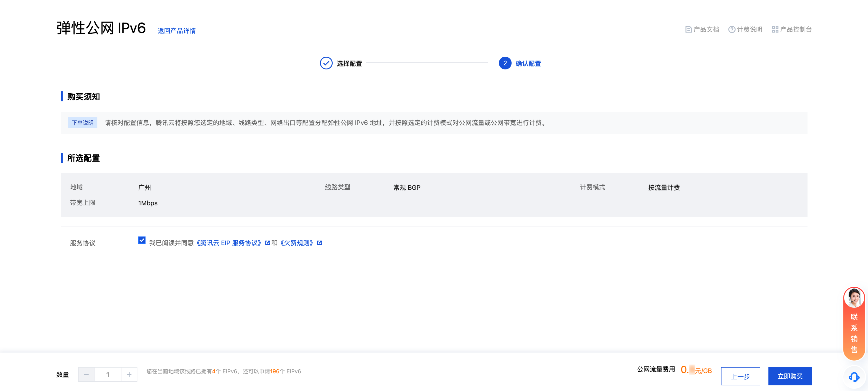Click the 下单说明 tag
868x391 pixels.
83,123
